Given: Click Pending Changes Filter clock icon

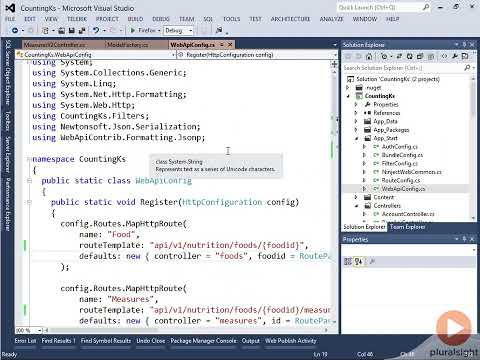Looking at the screenshot, I should coord(384,56).
